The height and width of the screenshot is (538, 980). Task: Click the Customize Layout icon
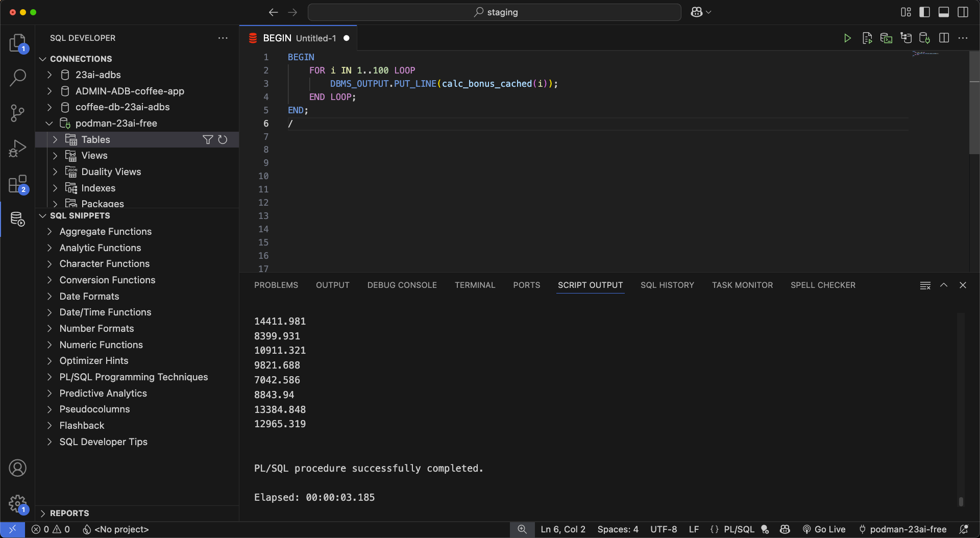(x=905, y=12)
